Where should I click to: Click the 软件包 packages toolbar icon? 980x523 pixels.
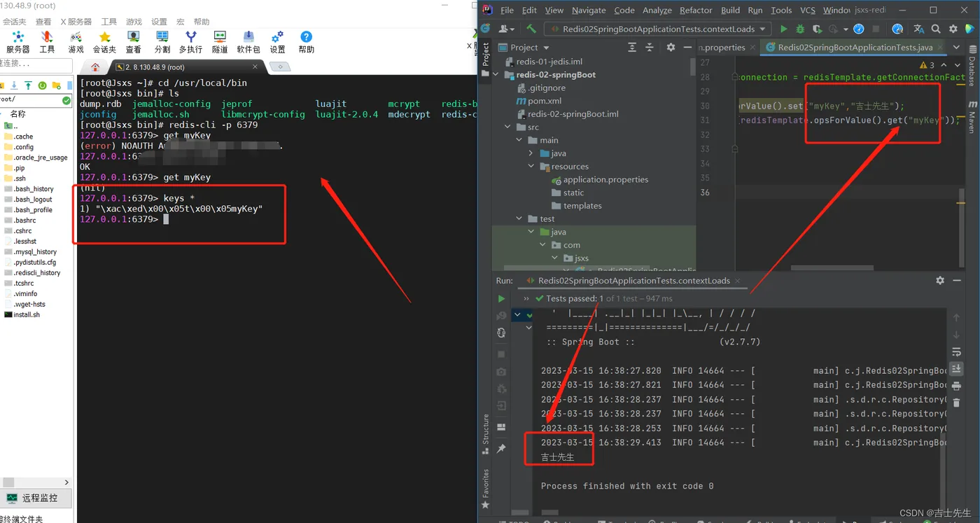(x=248, y=42)
